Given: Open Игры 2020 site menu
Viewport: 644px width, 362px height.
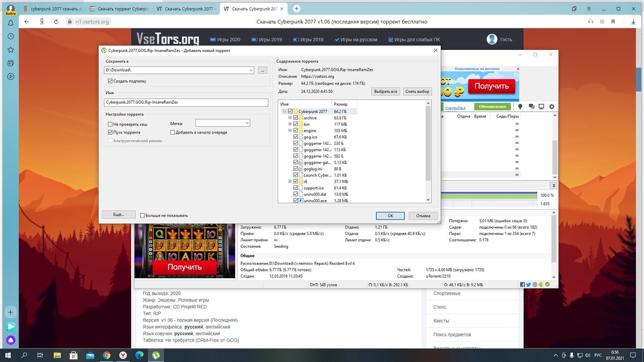Looking at the screenshot, I should (225, 40).
